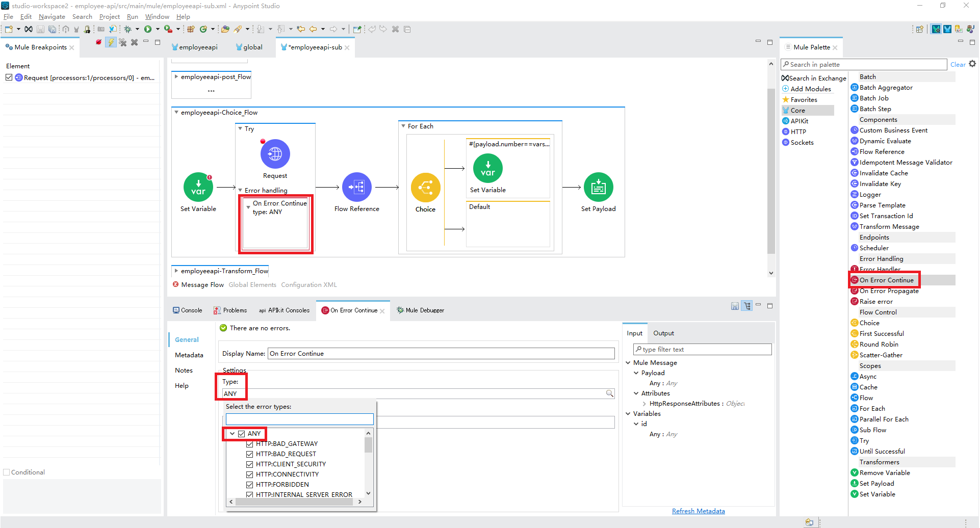Select the Flow Reference component on canvas
This screenshot has width=980, height=528.
(x=357, y=187)
